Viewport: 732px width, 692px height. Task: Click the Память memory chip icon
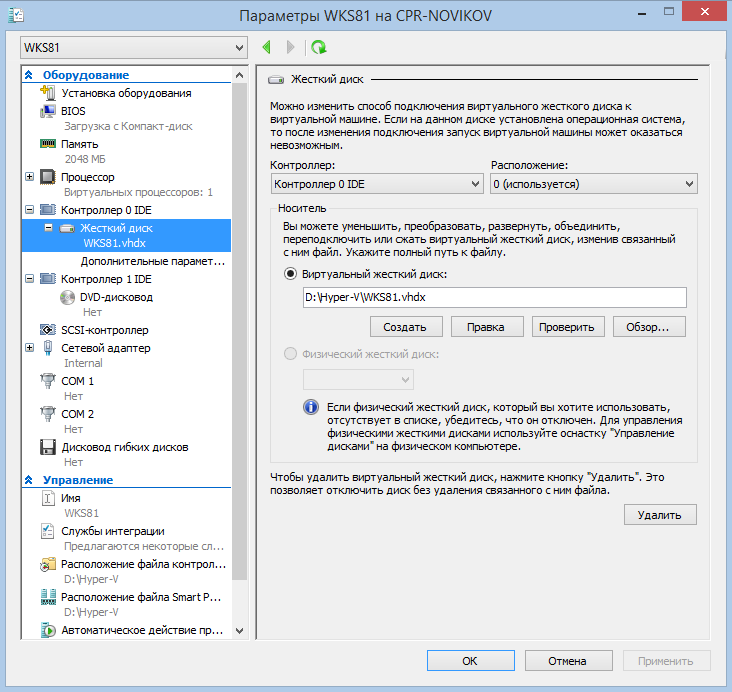pos(47,143)
